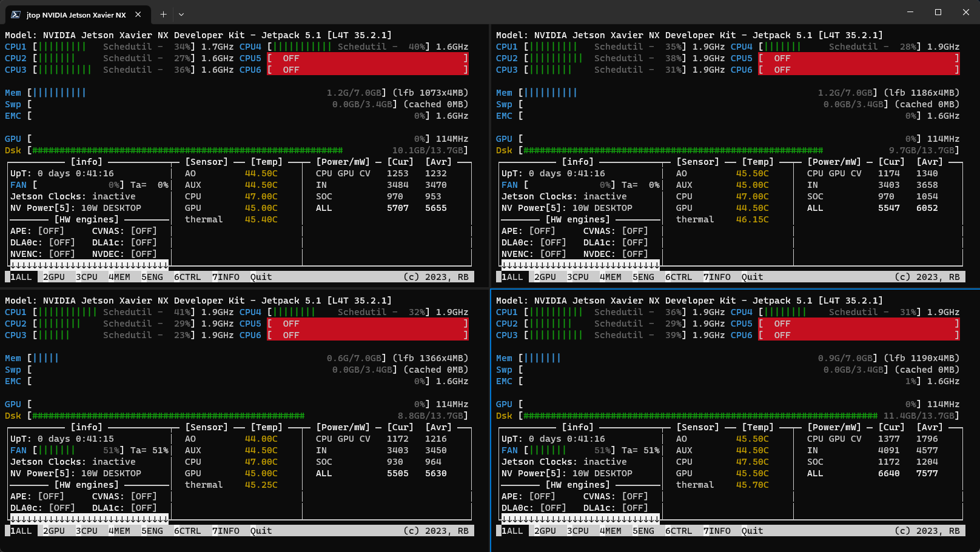Open 2GPU page in the top-right pane

point(545,277)
